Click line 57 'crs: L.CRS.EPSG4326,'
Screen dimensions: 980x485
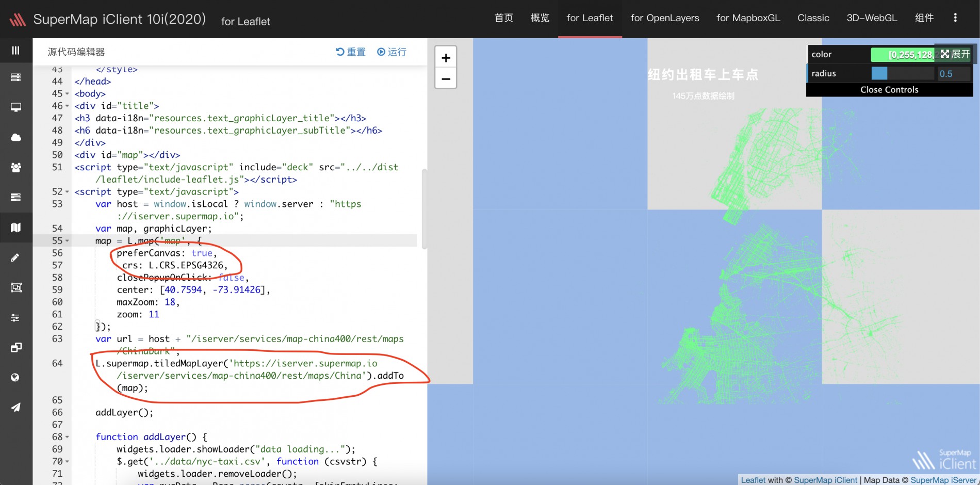(175, 265)
